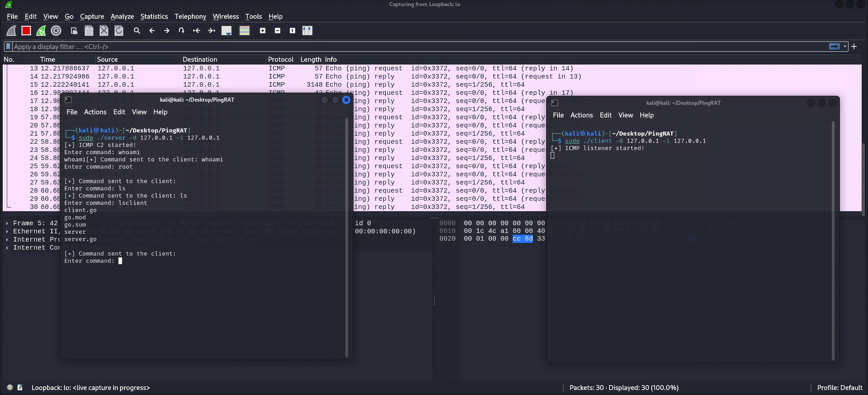The image size is (868, 395).
Task: Expand the Internet Control Message Protocol section
Action: (x=7, y=247)
